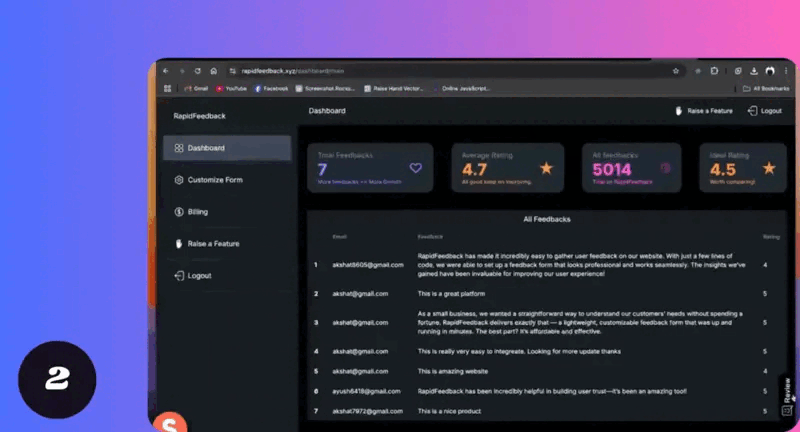This screenshot has width=800, height=432.
Task: Click the Billing dollar icon
Action: pyautogui.click(x=179, y=212)
